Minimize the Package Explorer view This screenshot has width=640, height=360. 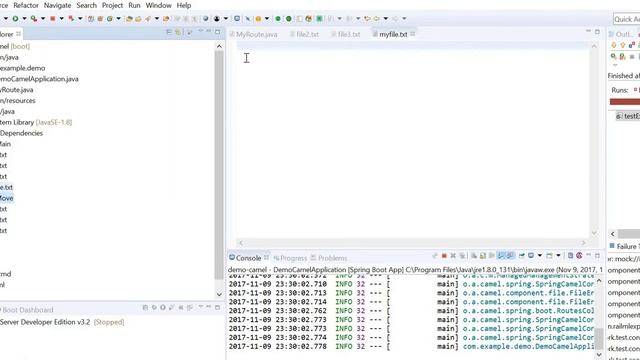point(209,31)
